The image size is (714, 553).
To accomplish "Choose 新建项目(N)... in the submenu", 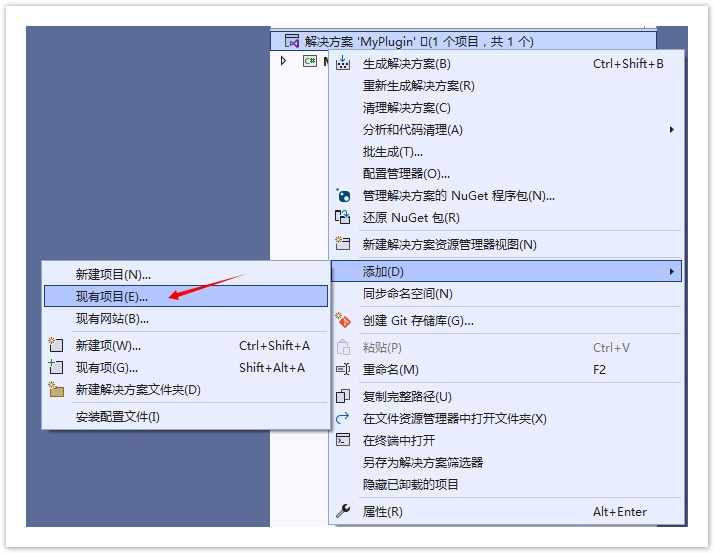I will [x=113, y=274].
